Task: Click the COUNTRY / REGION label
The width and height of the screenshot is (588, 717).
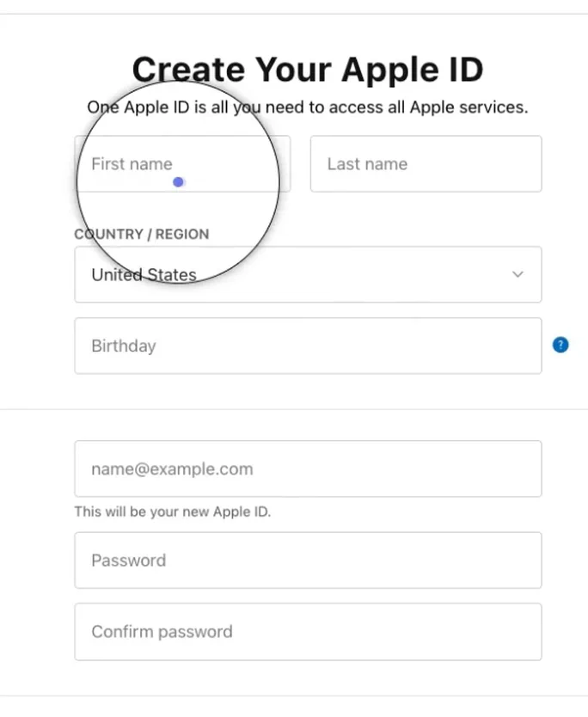Action: (x=142, y=234)
